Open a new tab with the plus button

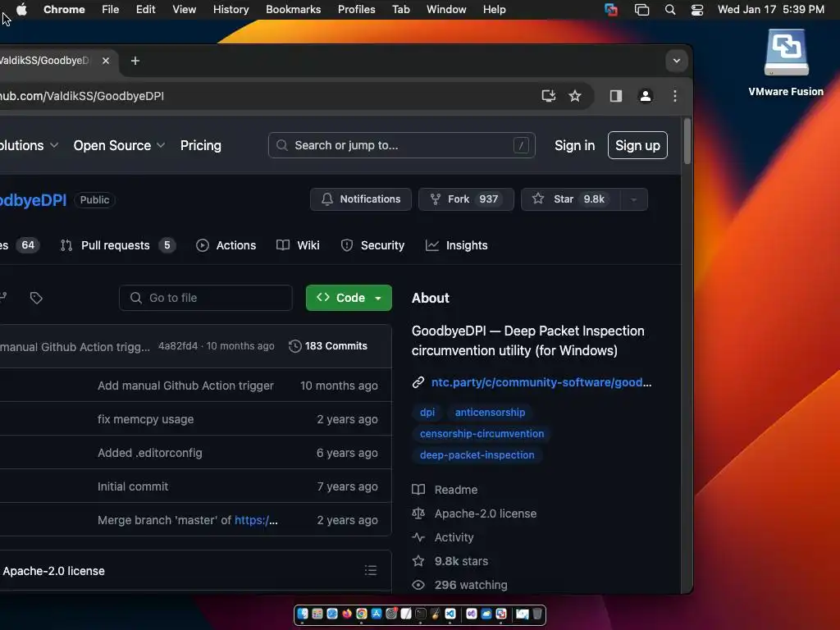(135, 61)
